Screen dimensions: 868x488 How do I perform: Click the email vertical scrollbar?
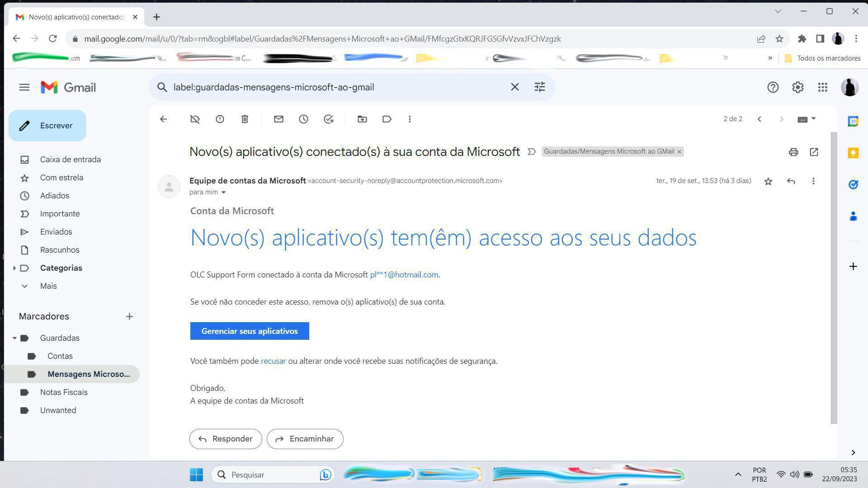click(x=834, y=278)
